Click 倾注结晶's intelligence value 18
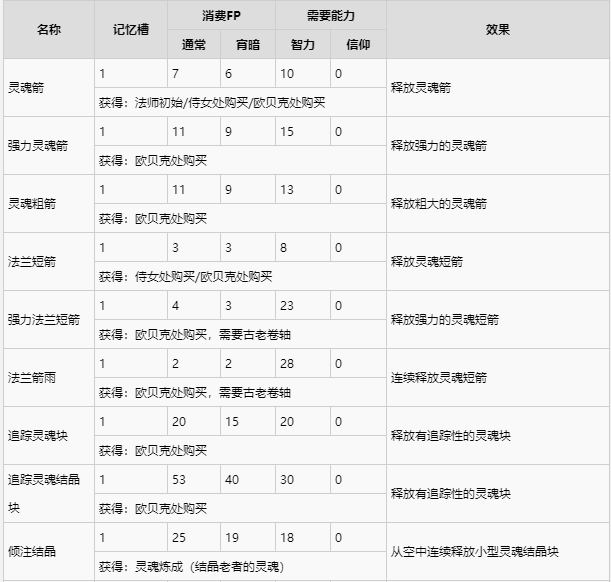This screenshot has width=611, height=582. point(287,538)
